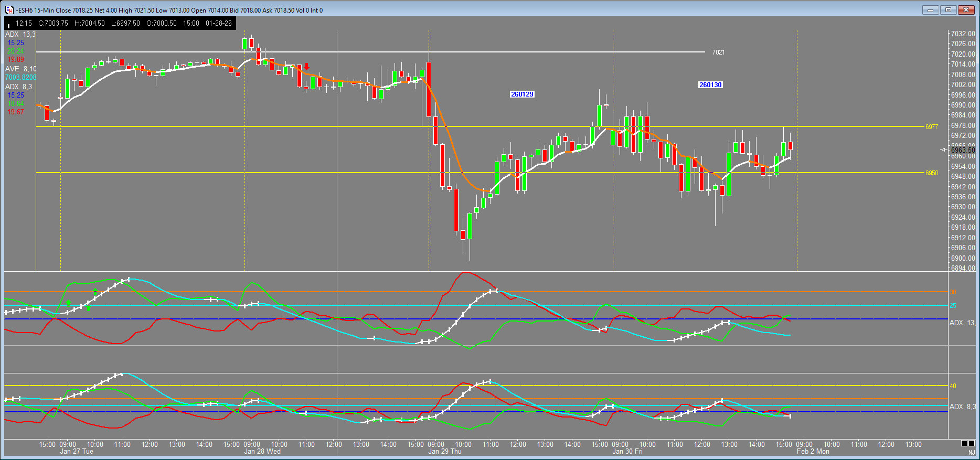The image size is (980, 460).
Task: Click the Feb 2 Mon date on time axis
Action: [813, 452]
